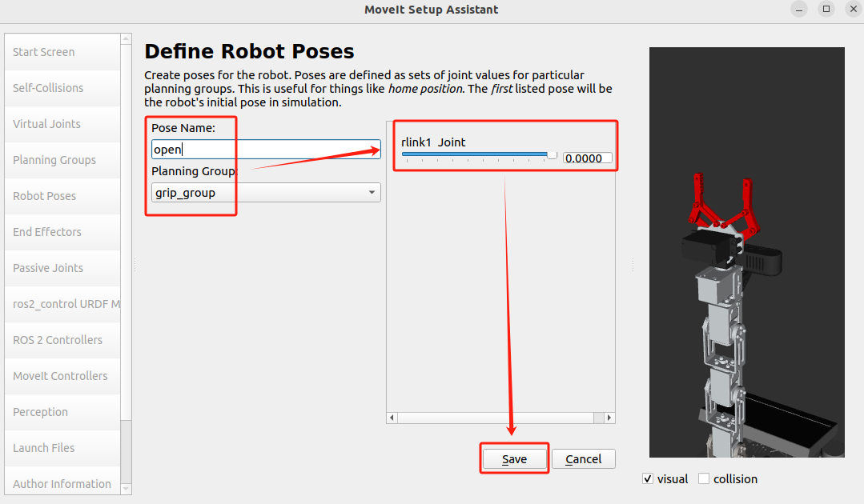Open the Planning Groups step

[62, 160]
